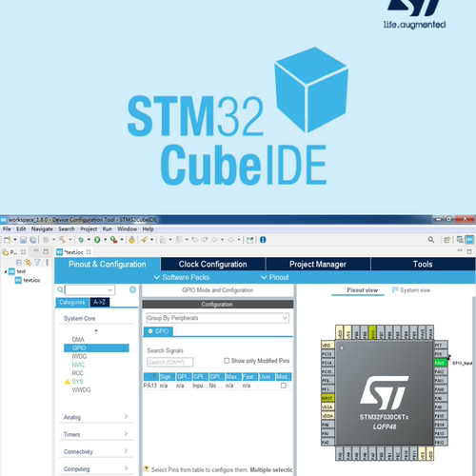Click Link with Editor icon

click(x=29, y=263)
